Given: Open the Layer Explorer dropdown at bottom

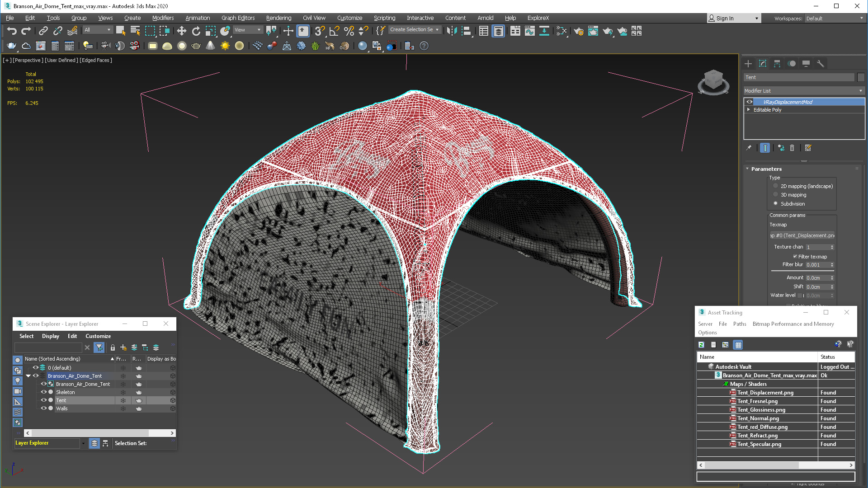Looking at the screenshot, I should click(x=83, y=443).
